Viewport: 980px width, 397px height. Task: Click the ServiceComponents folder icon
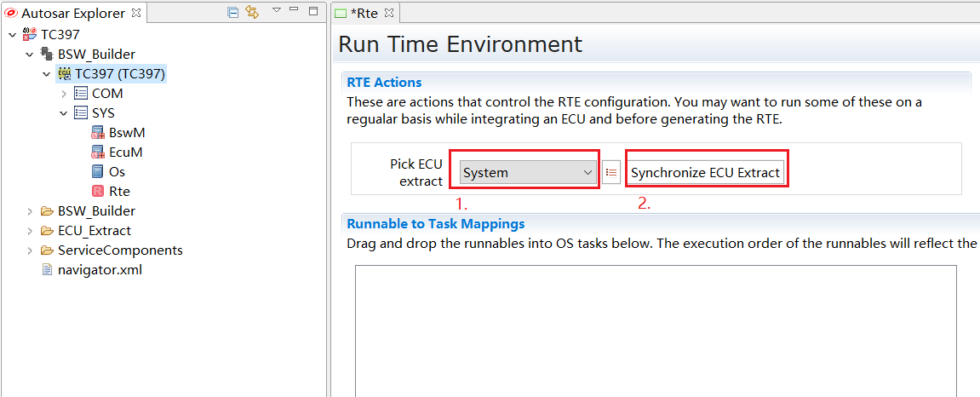click(x=48, y=250)
